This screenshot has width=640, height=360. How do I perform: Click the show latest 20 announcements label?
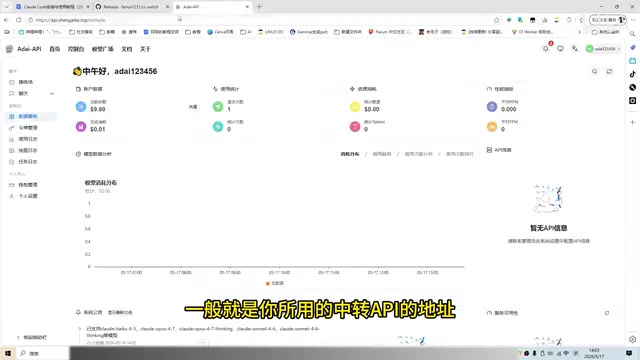[x=120, y=313]
